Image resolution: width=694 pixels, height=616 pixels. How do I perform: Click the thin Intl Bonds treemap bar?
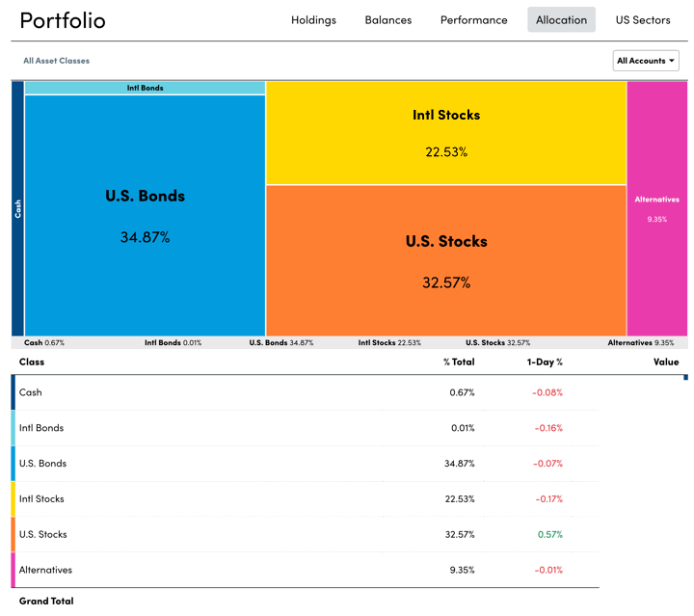[x=145, y=88]
